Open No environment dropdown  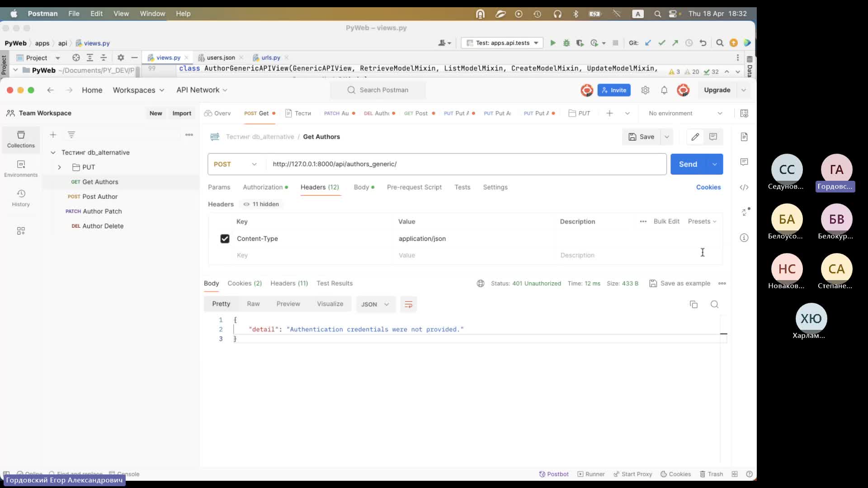[x=685, y=113]
